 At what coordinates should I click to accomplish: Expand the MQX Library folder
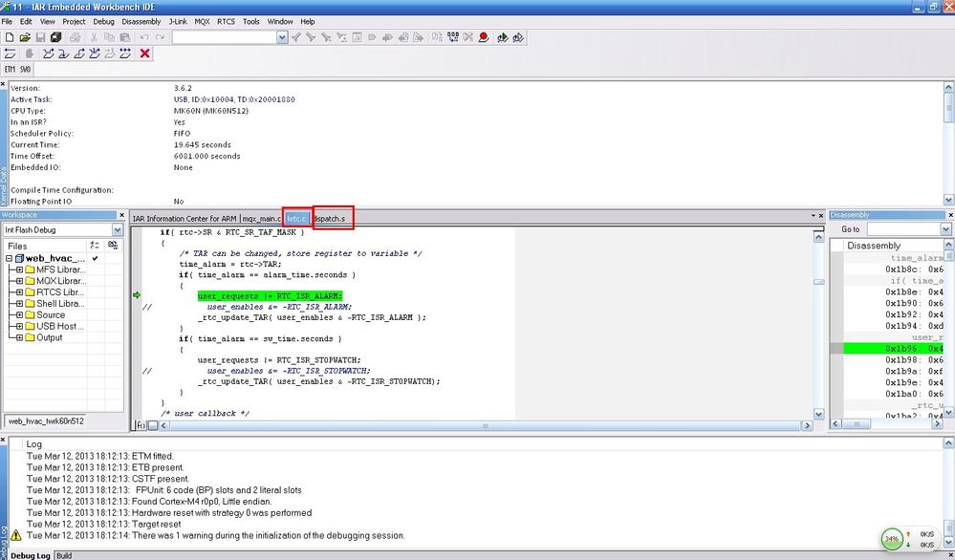[x=19, y=281]
